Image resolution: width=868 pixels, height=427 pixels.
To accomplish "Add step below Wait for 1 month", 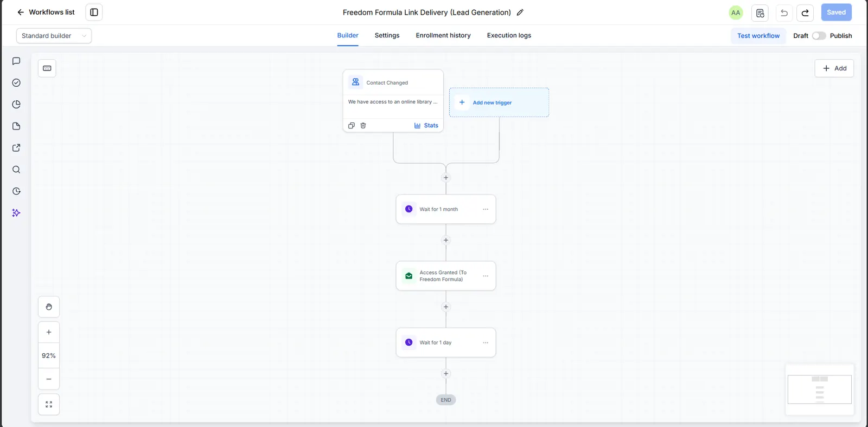I will pyautogui.click(x=446, y=240).
